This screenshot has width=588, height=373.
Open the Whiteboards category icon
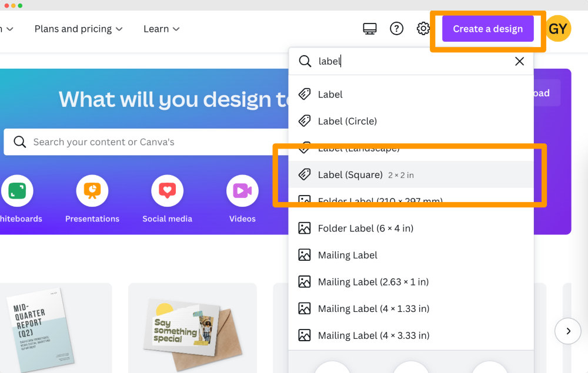point(17,191)
